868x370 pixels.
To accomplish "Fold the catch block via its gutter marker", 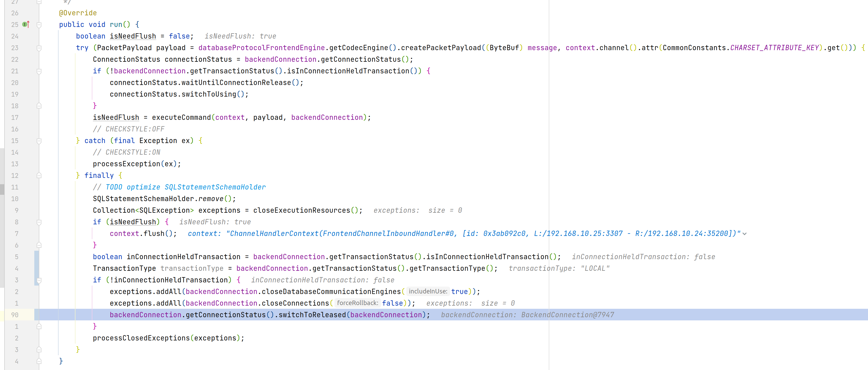I will (39, 141).
